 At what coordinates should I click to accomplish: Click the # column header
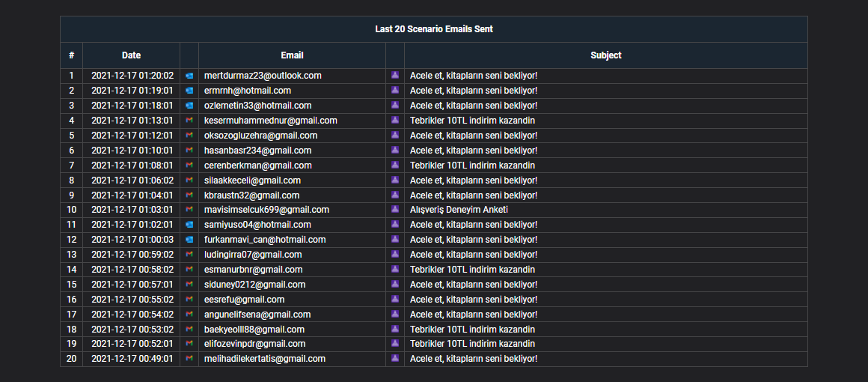pyautogui.click(x=71, y=55)
